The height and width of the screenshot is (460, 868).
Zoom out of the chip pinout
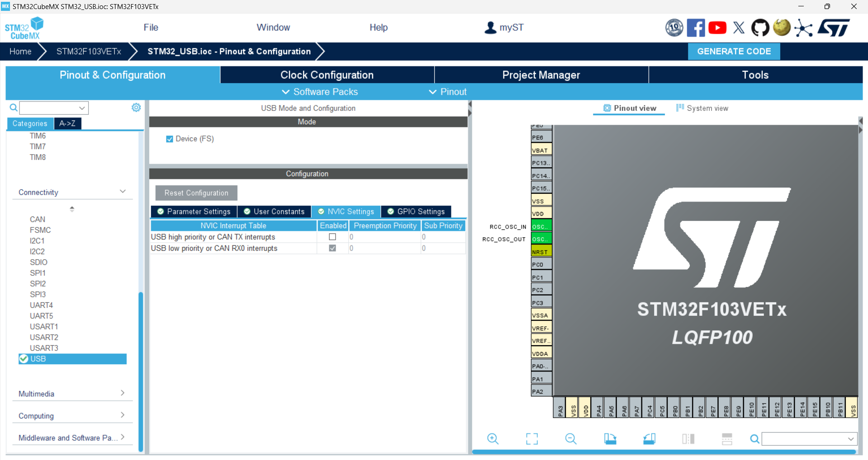tap(571, 438)
